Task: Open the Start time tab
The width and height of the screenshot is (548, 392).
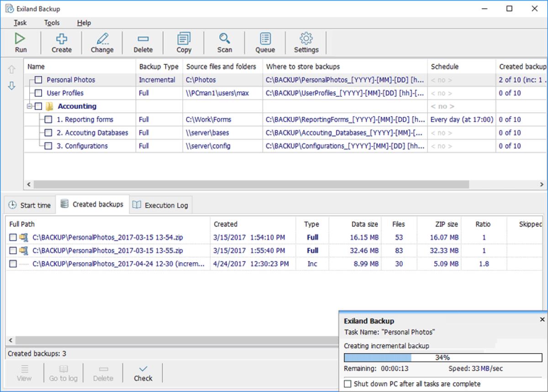Action: pyautogui.click(x=29, y=204)
